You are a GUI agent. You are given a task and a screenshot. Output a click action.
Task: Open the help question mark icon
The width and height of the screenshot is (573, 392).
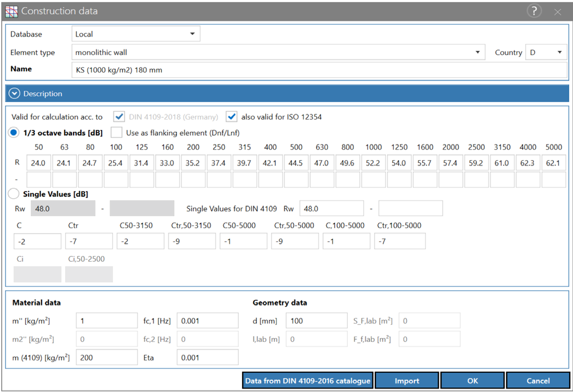[534, 11]
